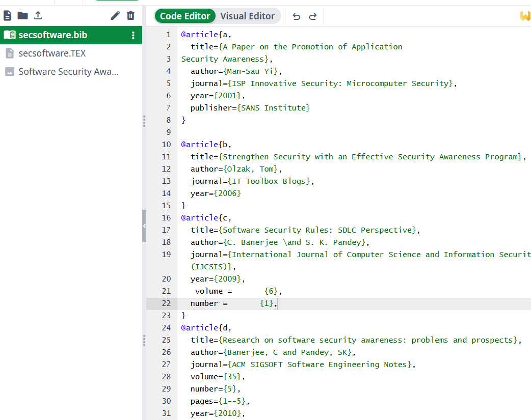
Task: Click the New Folder icon
Action: coord(22,16)
